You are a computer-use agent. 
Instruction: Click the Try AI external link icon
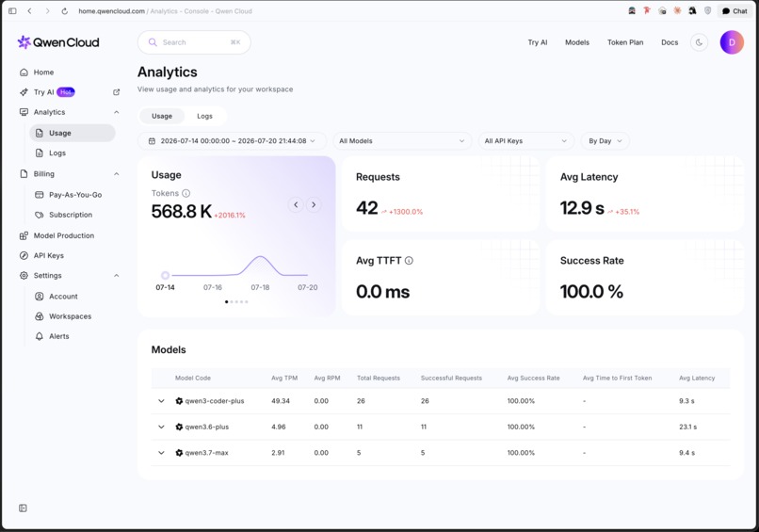pos(116,92)
